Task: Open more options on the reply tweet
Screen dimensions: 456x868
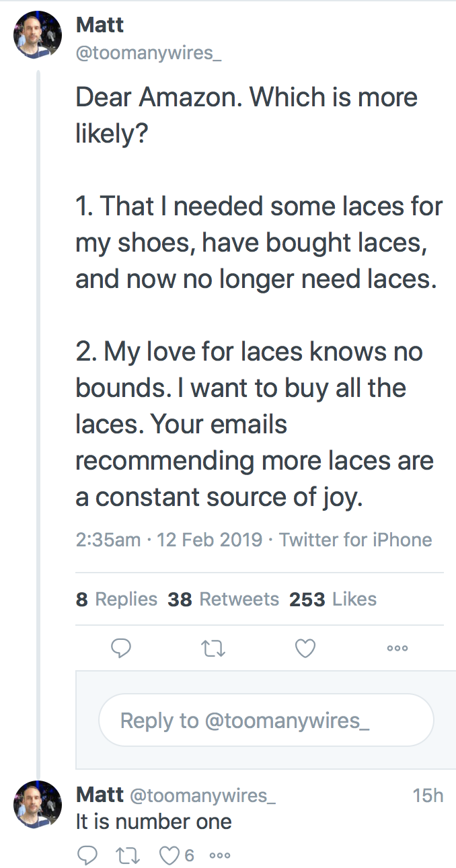Action: pos(220,856)
